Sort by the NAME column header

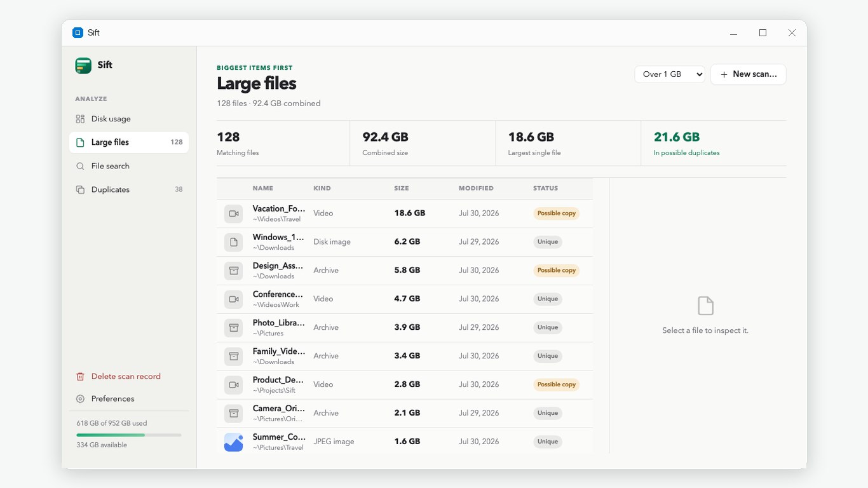tap(262, 188)
